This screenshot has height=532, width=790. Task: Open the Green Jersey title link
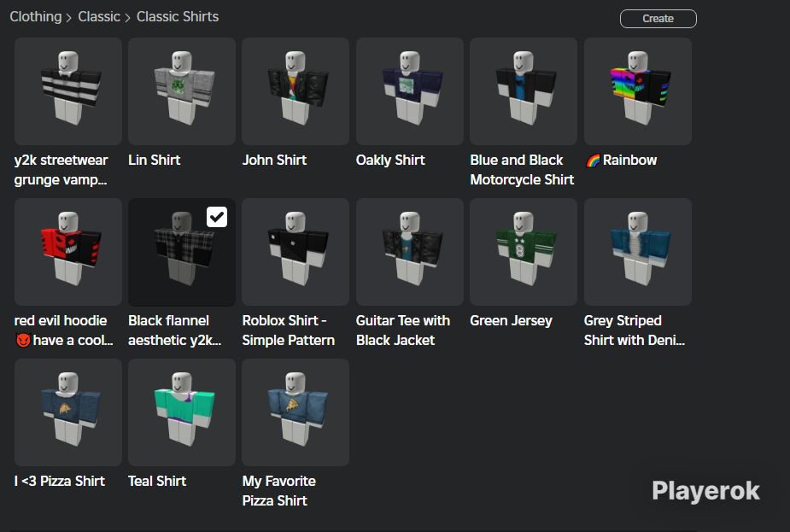(511, 321)
